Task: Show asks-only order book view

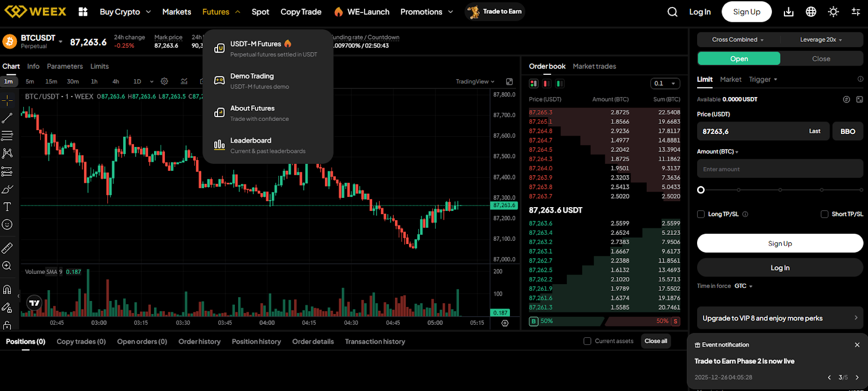Action: pos(547,84)
